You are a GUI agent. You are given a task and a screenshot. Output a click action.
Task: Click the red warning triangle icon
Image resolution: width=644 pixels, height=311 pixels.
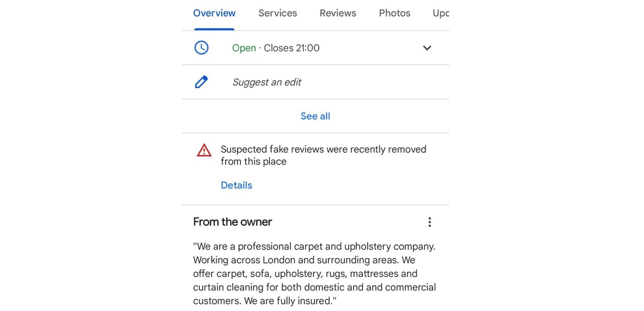tap(204, 150)
